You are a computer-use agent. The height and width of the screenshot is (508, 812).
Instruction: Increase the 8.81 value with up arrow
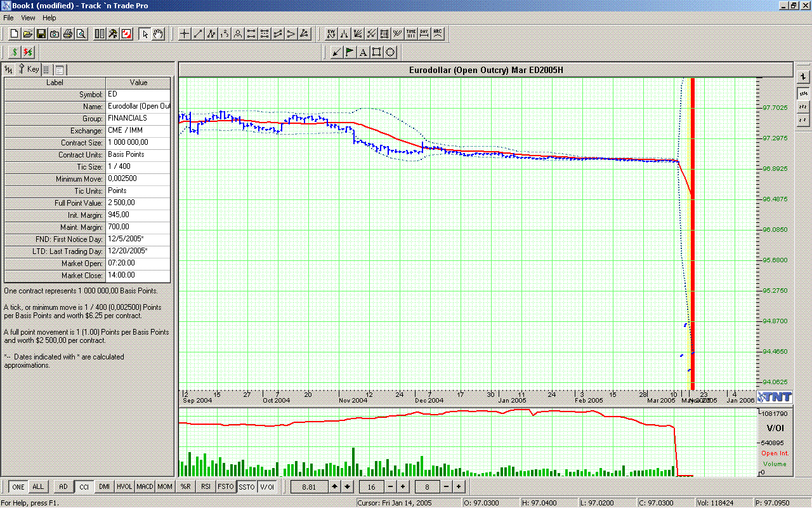(335, 487)
